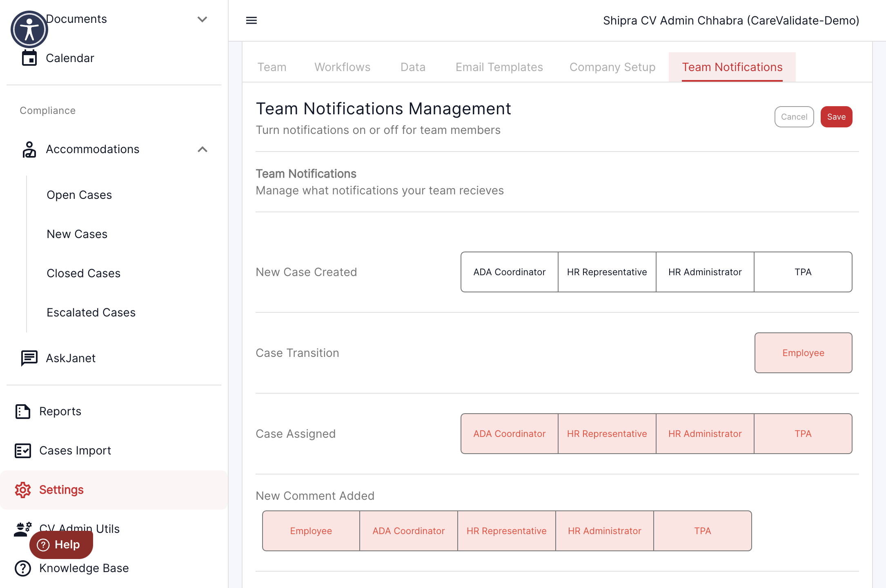This screenshot has width=886, height=588.
Task: Toggle HR Administrator for Case Assigned
Action: [705, 434]
